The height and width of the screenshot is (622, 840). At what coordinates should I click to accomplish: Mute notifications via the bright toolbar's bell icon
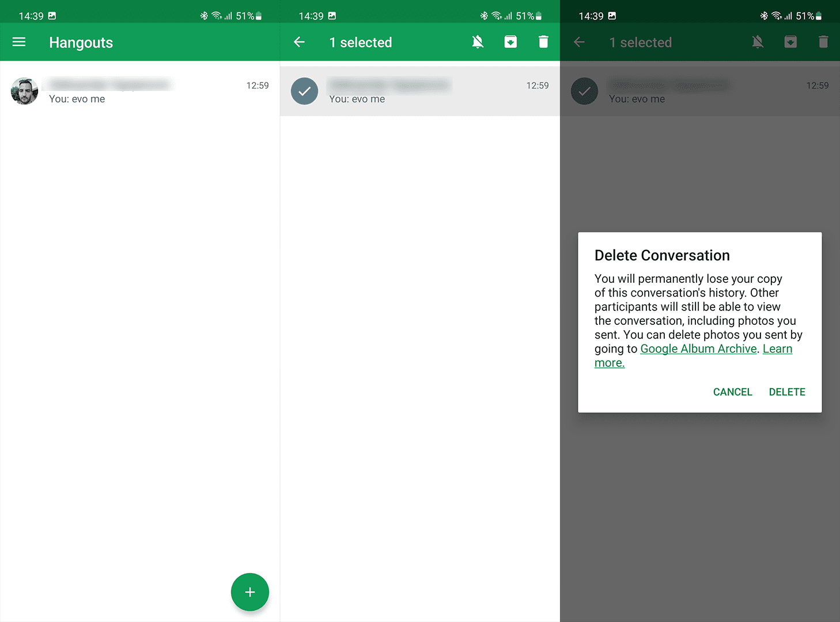coord(478,42)
